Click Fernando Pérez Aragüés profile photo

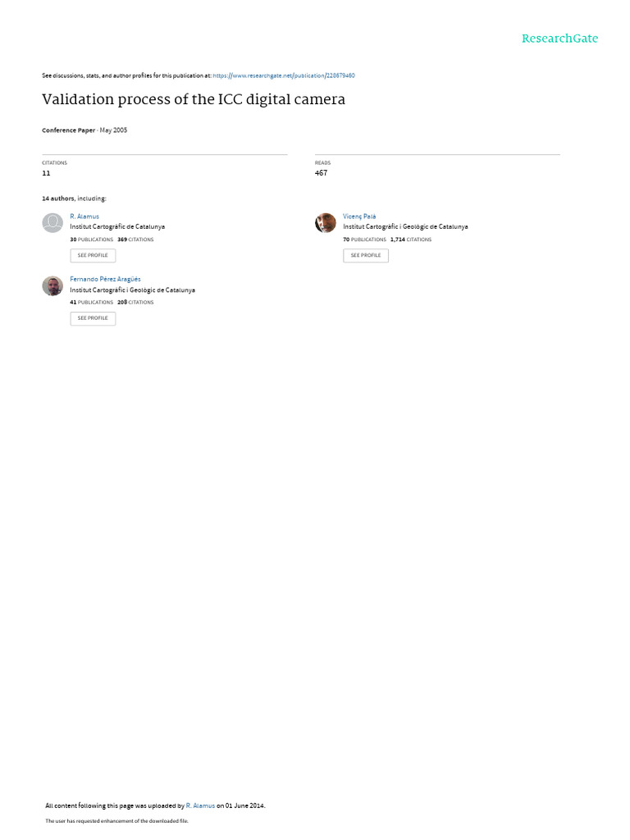pyautogui.click(x=52, y=286)
